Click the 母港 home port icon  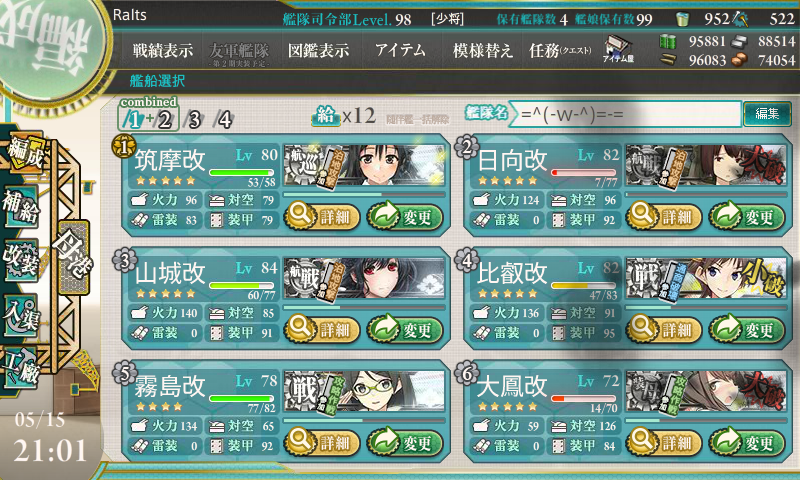coord(74,257)
